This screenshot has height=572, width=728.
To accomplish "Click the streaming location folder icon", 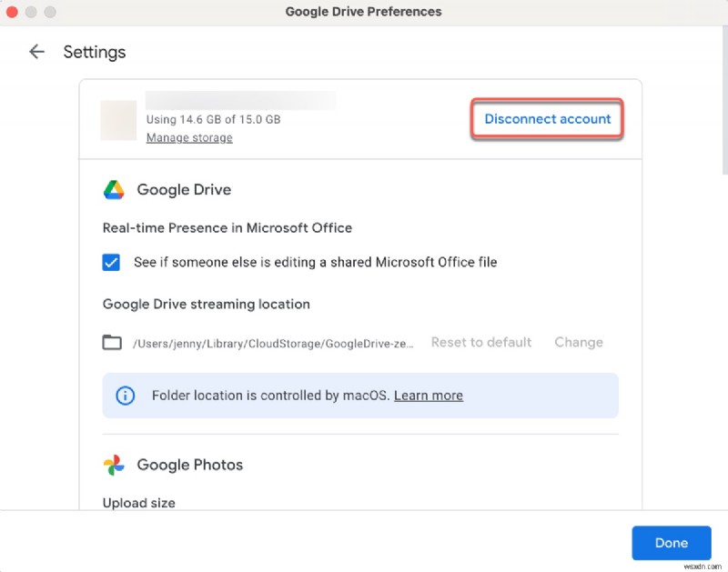I will click(112, 343).
